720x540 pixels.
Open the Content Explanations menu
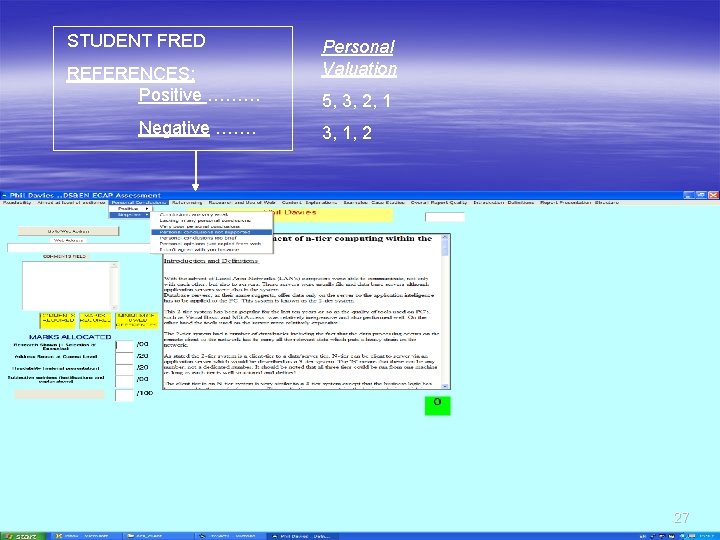309,202
